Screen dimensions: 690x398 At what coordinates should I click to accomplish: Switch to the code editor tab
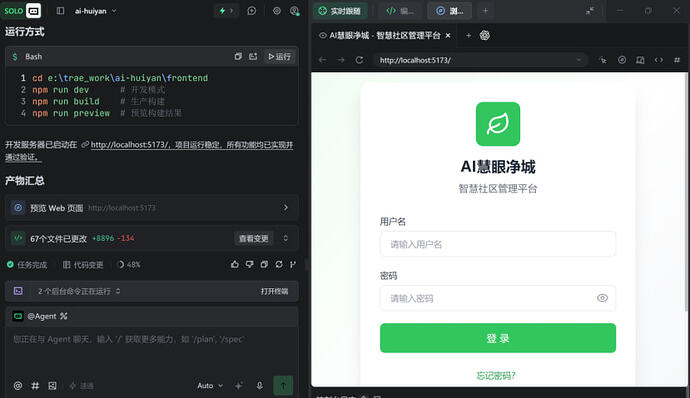tap(400, 11)
